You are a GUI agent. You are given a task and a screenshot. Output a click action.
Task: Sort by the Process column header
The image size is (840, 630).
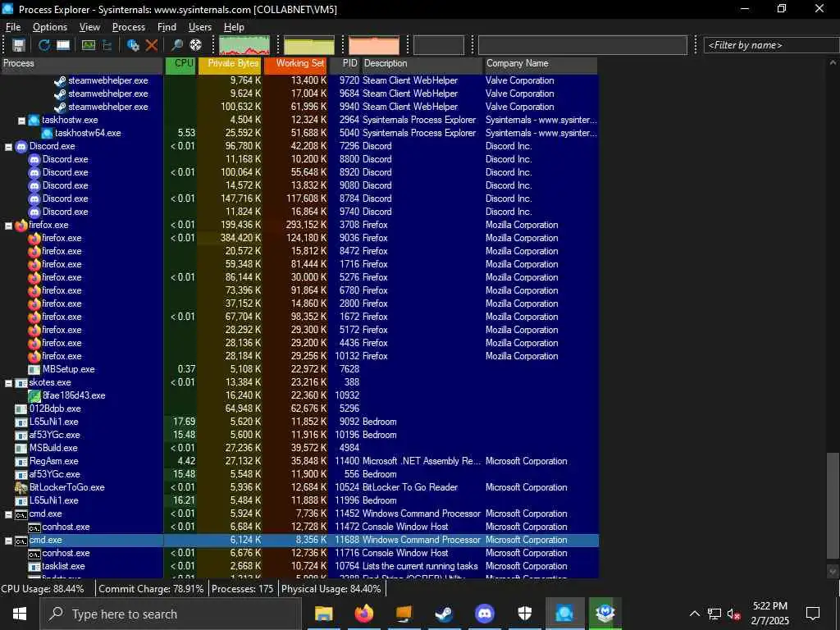point(81,64)
